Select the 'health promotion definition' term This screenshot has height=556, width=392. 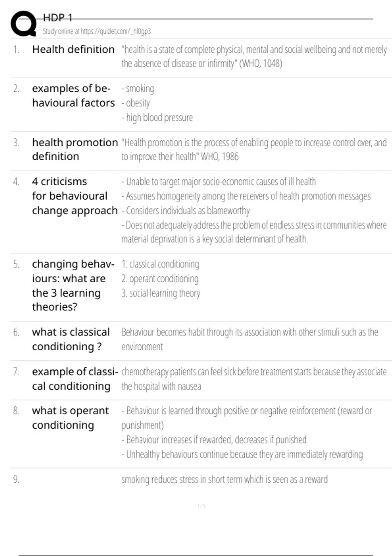coord(75,149)
